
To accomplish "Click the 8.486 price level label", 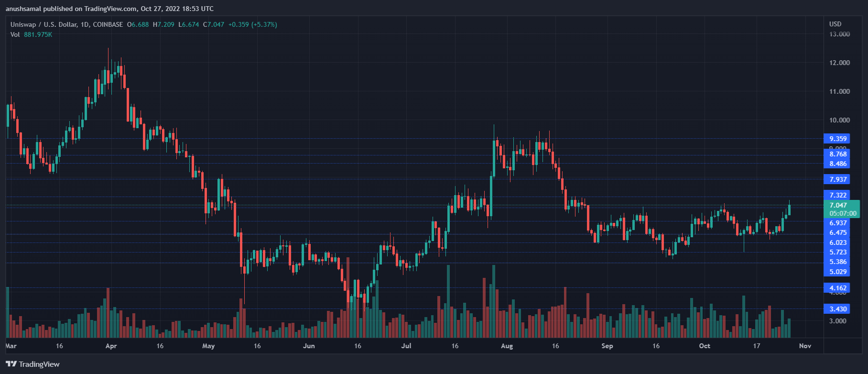I will click(836, 164).
